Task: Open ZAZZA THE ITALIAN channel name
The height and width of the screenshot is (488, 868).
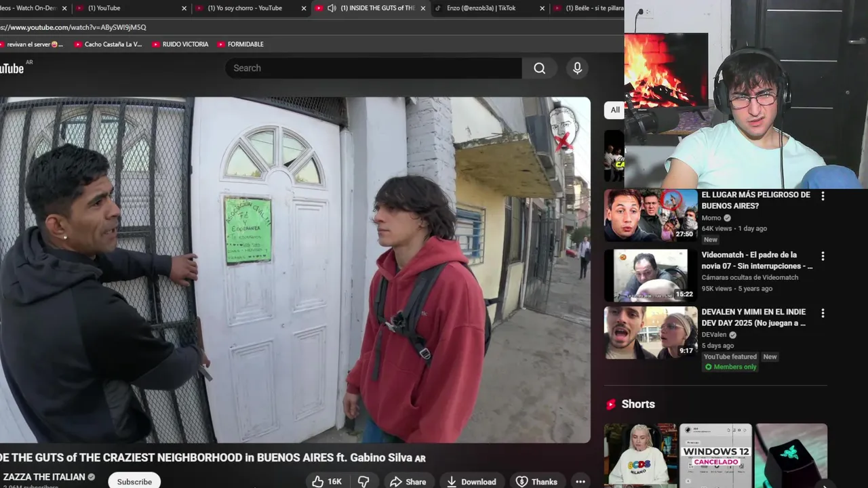Action: (44, 477)
